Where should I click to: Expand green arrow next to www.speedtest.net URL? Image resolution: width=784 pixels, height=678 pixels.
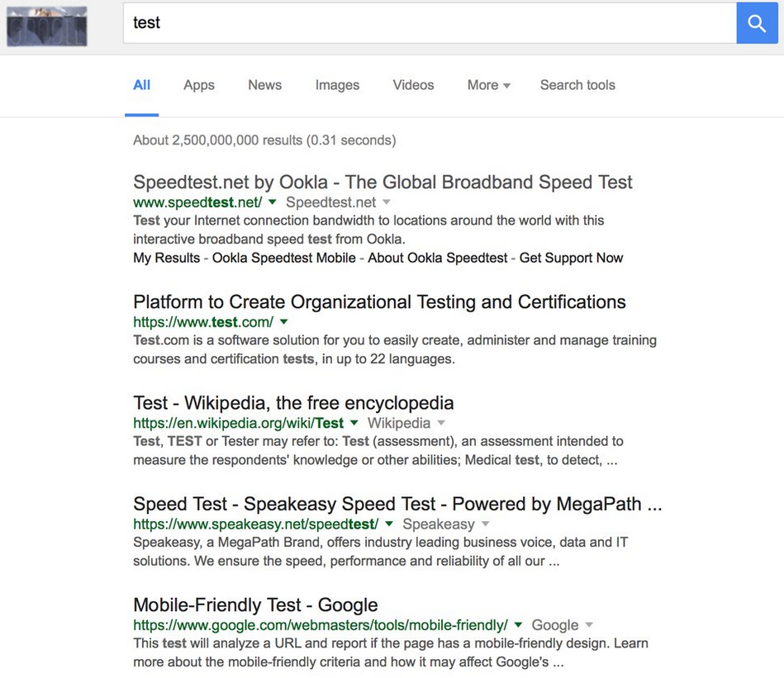click(273, 202)
